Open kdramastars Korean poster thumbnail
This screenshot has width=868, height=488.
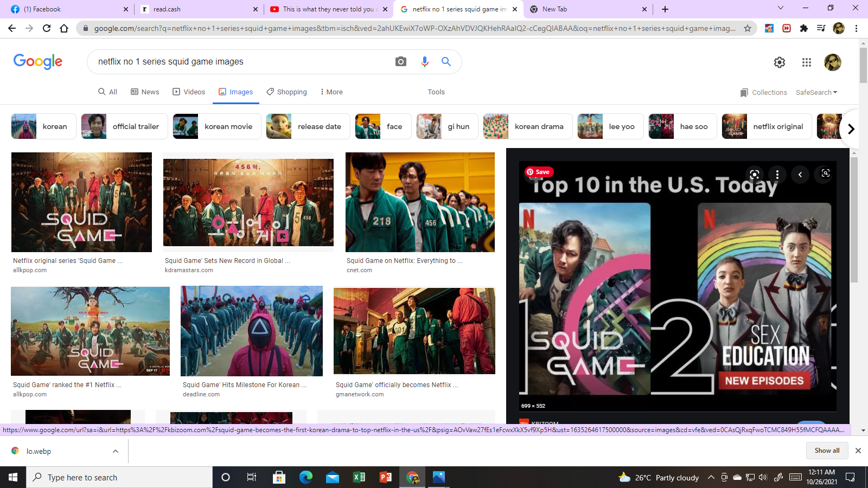[x=248, y=203]
